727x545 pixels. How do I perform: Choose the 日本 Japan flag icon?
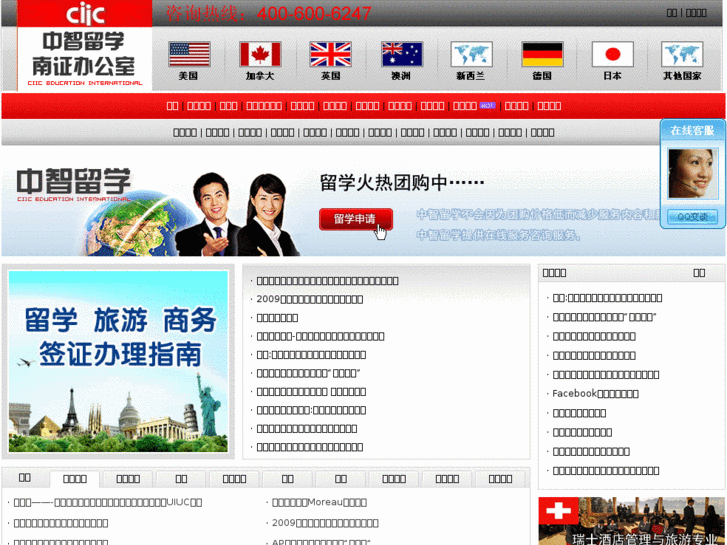pyautogui.click(x=612, y=55)
